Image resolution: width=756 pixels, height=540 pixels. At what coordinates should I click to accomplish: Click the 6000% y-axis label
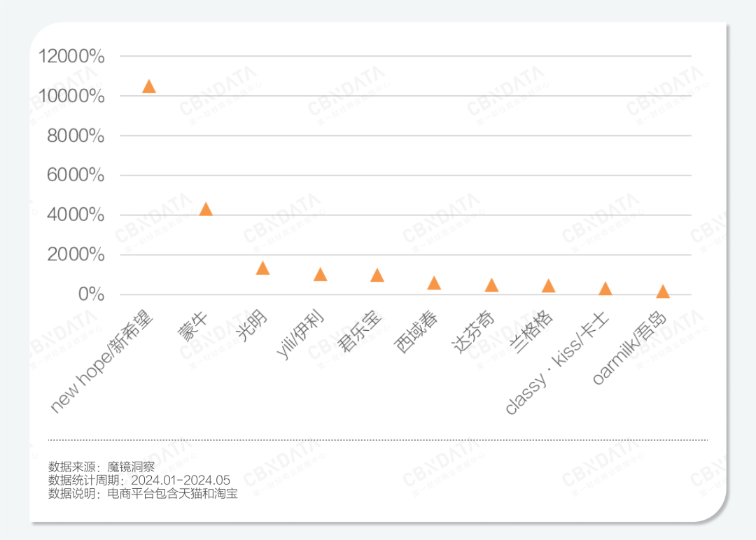(76, 176)
